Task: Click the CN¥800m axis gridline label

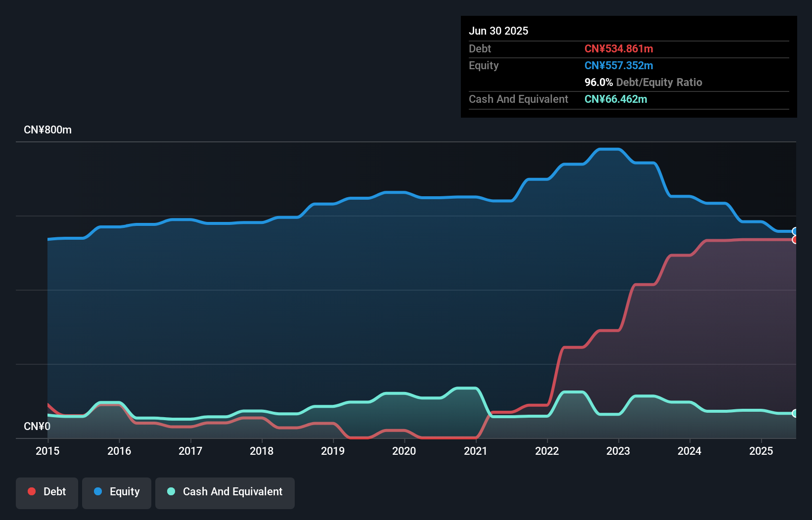Action: coord(48,130)
